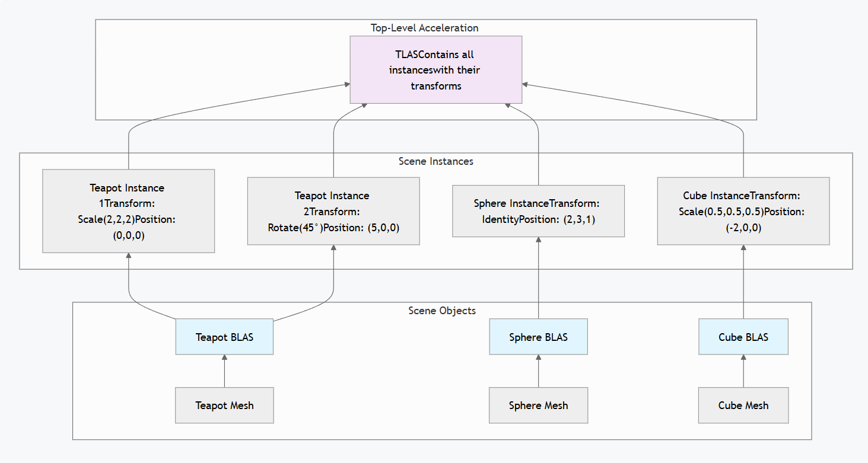This screenshot has height=463, width=868.
Task: Click the Teapot Mesh node
Action: coord(224,405)
